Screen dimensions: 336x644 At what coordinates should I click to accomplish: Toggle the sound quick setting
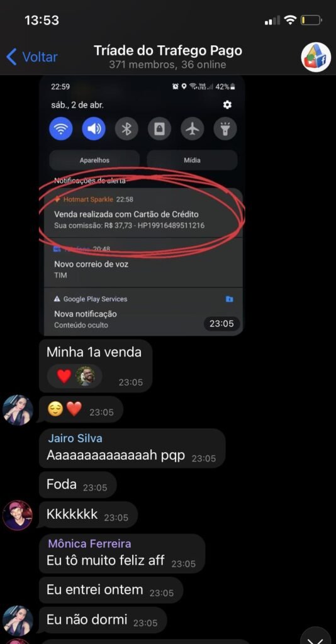tap(94, 129)
